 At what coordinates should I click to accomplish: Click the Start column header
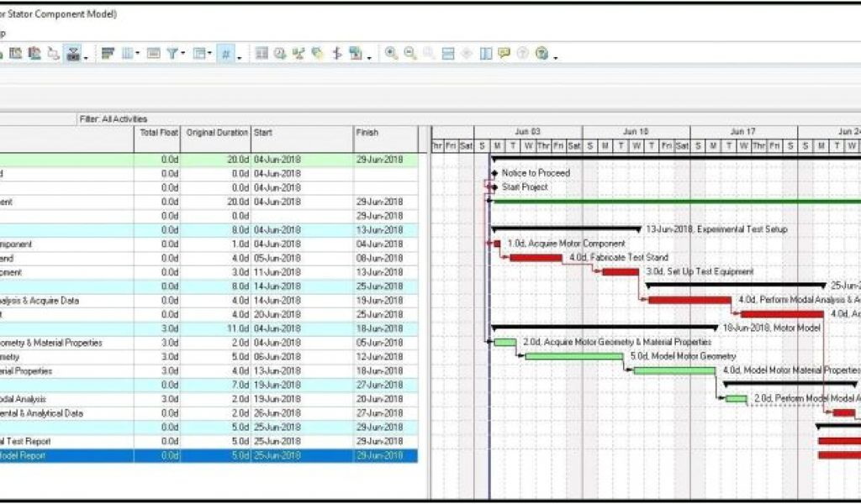click(301, 133)
